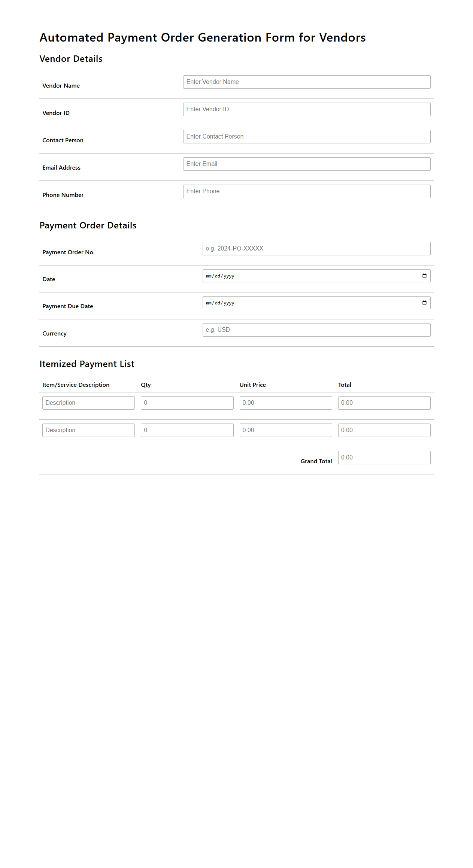
Task: Focus the second row Qty input
Action: (187, 430)
